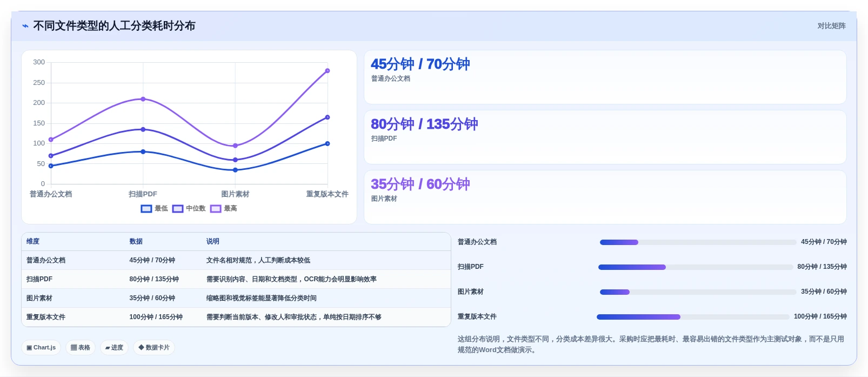Click the 中位数 data point for 重复版本文件
Image resolution: width=868 pixels, height=377 pixels.
[328, 117]
